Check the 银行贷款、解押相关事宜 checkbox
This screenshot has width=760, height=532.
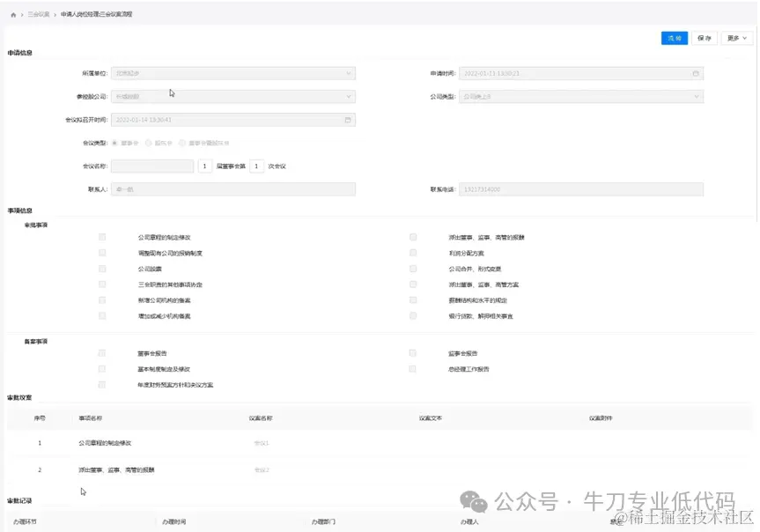(413, 315)
